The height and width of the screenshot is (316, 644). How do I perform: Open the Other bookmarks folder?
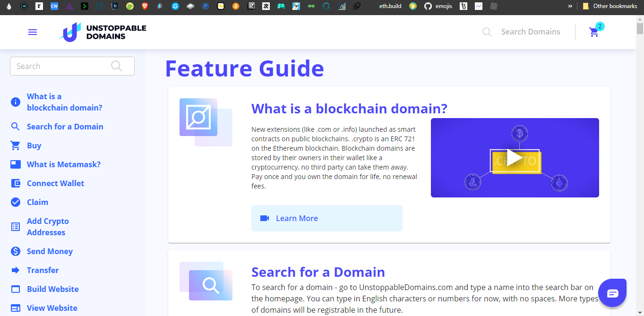(610, 6)
